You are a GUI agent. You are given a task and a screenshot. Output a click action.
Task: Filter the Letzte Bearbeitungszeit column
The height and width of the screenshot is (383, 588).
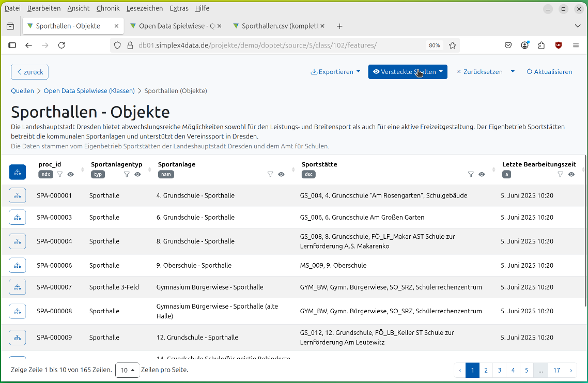(560, 174)
